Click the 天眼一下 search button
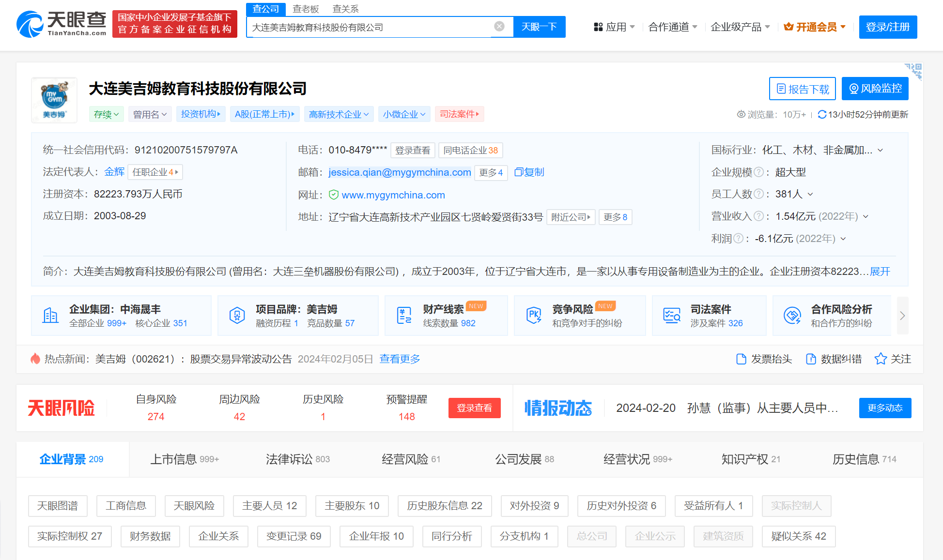 pos(539,27)
